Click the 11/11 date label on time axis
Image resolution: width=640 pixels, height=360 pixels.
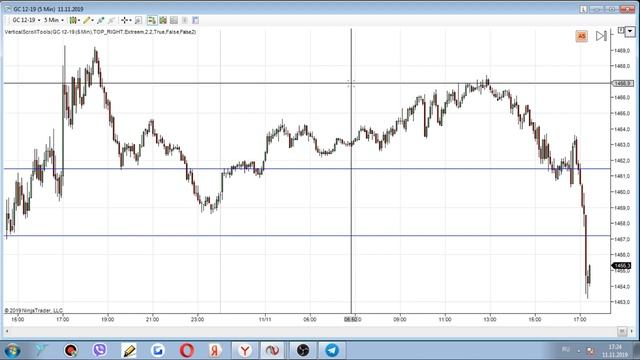click(265, 320)
